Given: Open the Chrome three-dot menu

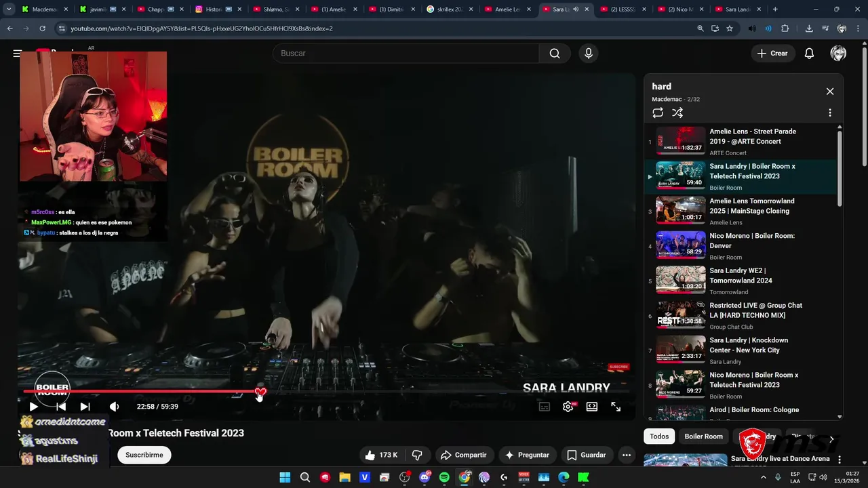Looking at the screenshot, I should click(859, 28).
